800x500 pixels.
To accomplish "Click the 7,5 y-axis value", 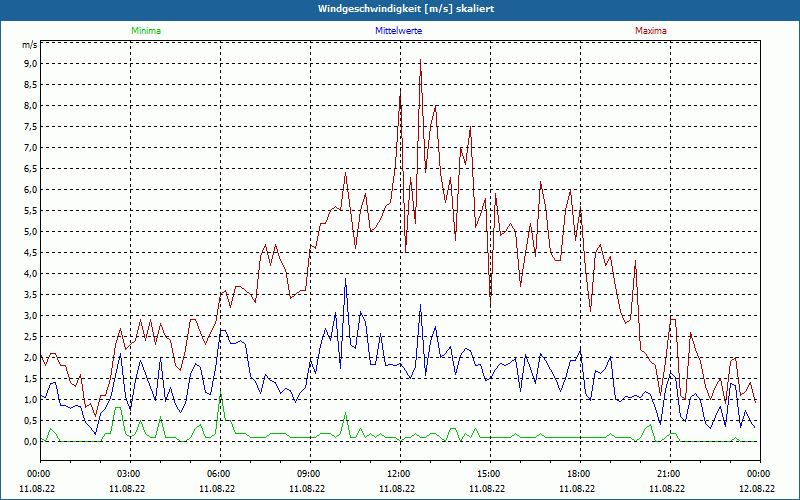I will [30, 127].
